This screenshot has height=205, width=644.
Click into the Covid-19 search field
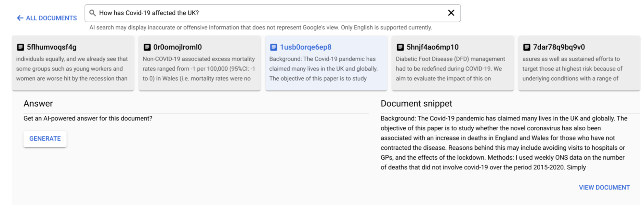click(x=271, y=13)
